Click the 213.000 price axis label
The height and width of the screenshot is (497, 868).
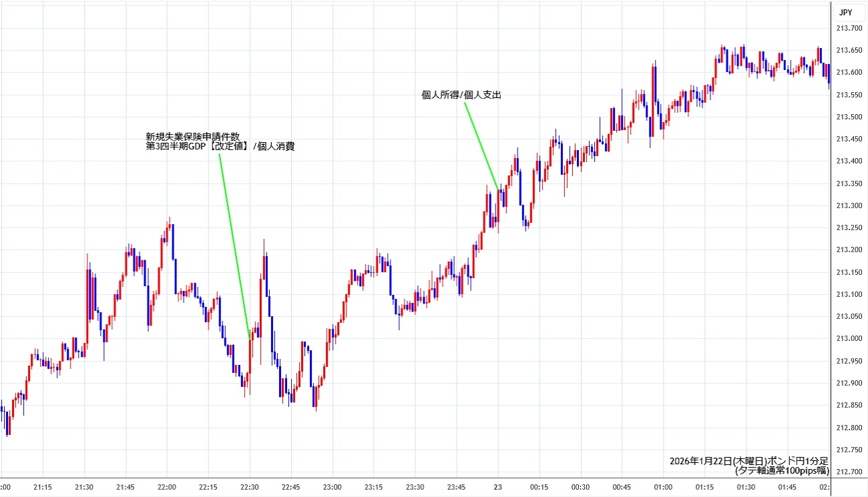pos(848,339)
